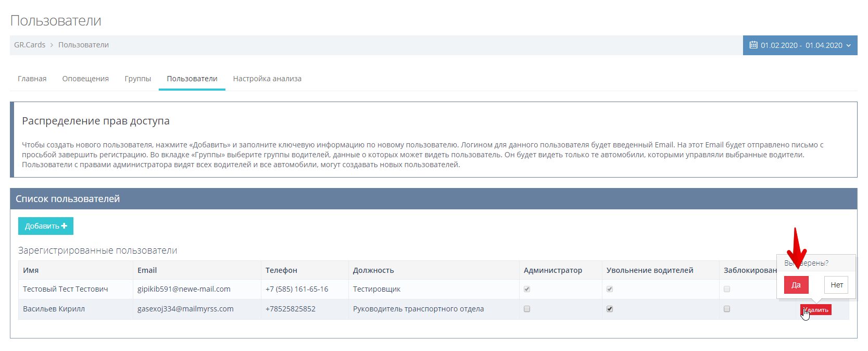Click the email gasexoj334@mailmyrss.com

[185, 309]
